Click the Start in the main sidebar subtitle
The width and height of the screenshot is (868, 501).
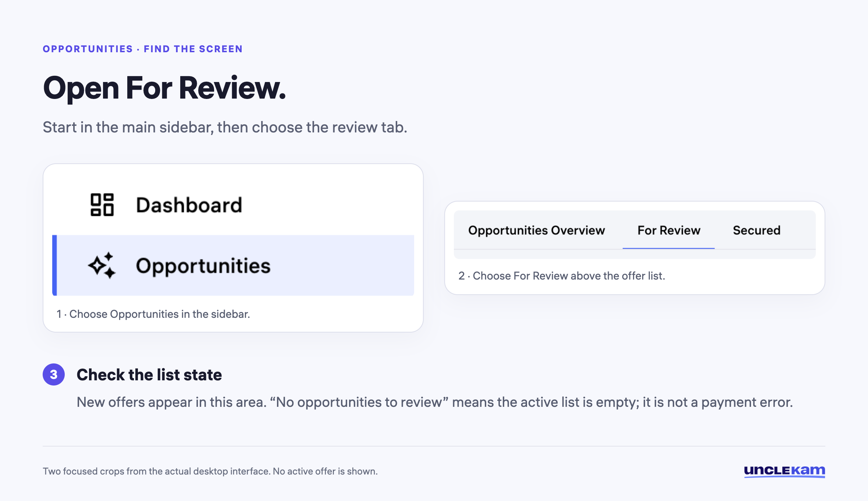point(225,127)
